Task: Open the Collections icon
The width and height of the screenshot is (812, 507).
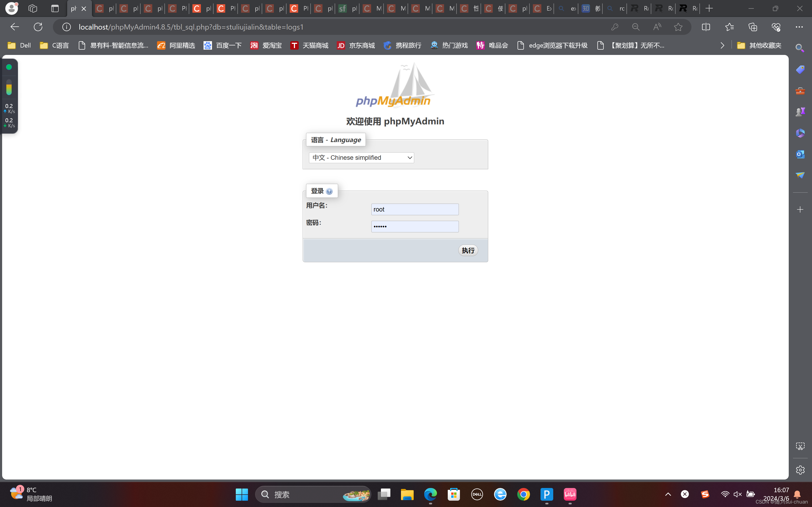Action: click(x=753, y=27)
